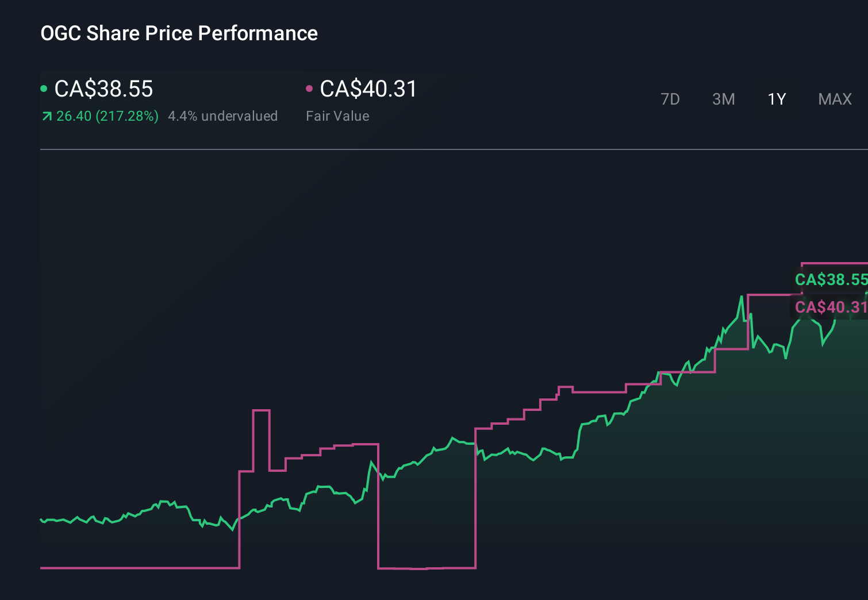Select the 1Y time range option
The width and height of the screenshot is (868, 600).
777,99
